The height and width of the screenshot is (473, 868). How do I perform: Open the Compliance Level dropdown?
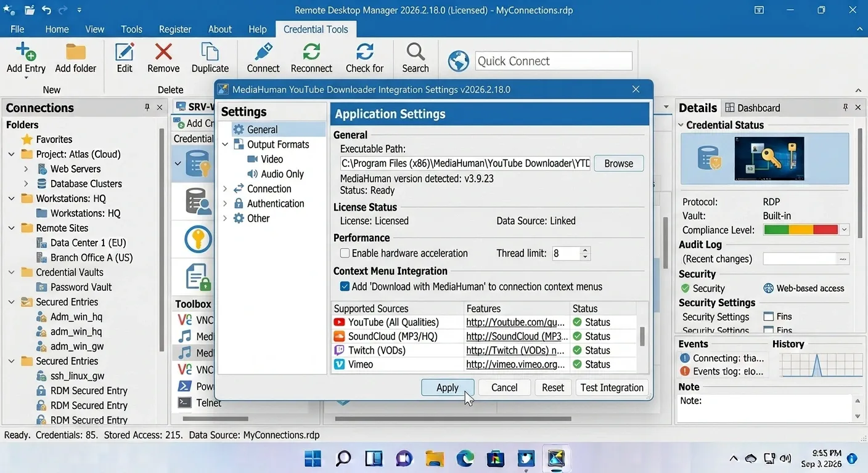click(x=844, y=230)
